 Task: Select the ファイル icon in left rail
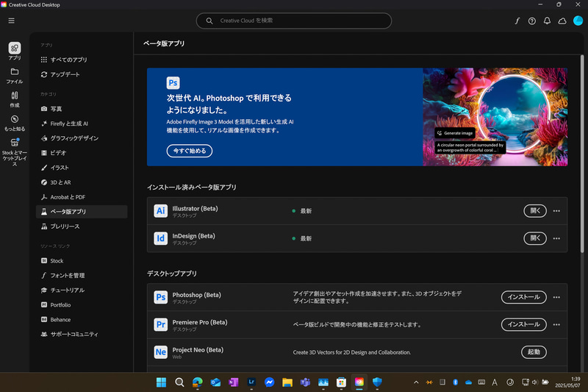point(15,76)
